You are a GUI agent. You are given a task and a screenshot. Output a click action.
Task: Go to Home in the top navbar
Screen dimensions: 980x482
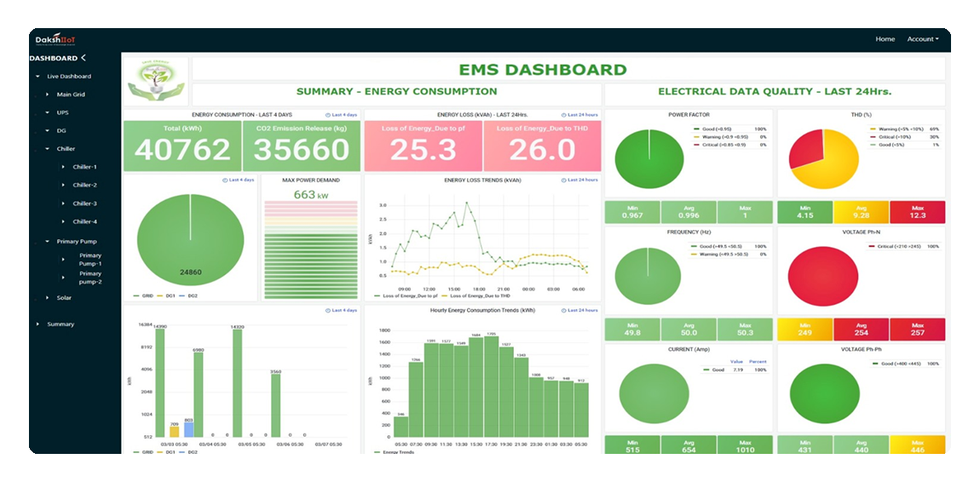click(885, 39)
